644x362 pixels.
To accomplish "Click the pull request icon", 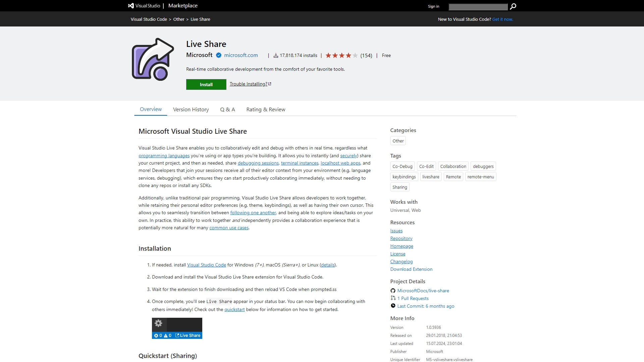I will pyautogui.click(x=393, y=298).
